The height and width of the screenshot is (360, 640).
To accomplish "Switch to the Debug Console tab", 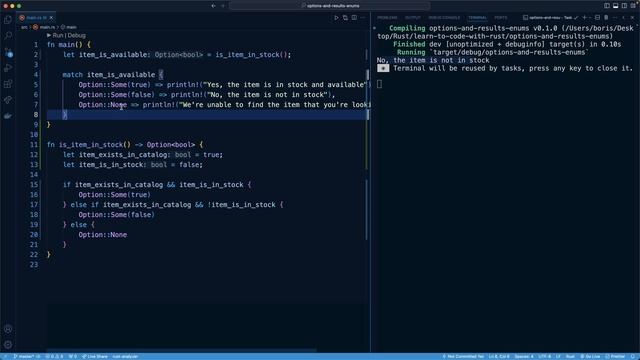I will 444,18.
